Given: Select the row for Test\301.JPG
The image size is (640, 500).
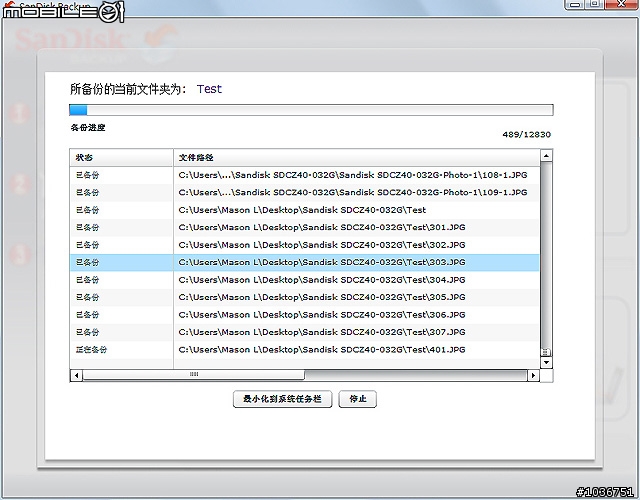Looking at the screenshot, I should pos(304,227).
